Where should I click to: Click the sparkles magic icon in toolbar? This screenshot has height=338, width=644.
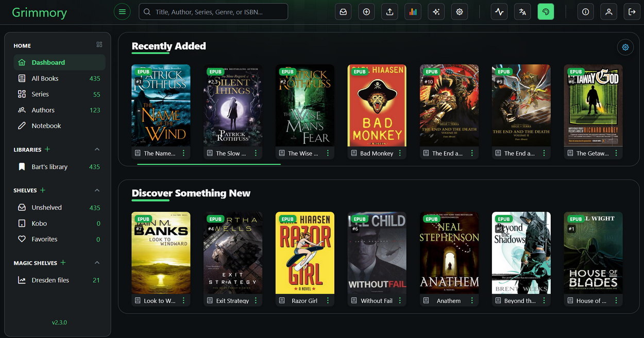(x=436, y=11)
